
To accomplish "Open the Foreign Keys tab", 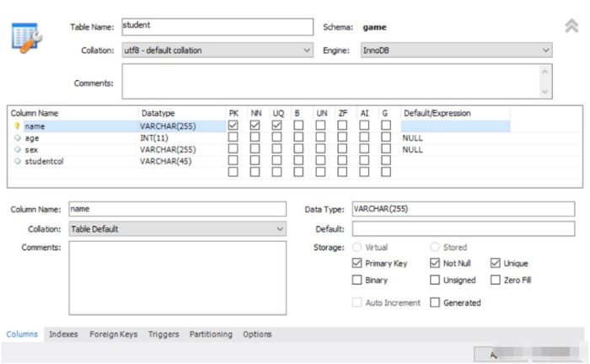I will click(x=113, y=335).
